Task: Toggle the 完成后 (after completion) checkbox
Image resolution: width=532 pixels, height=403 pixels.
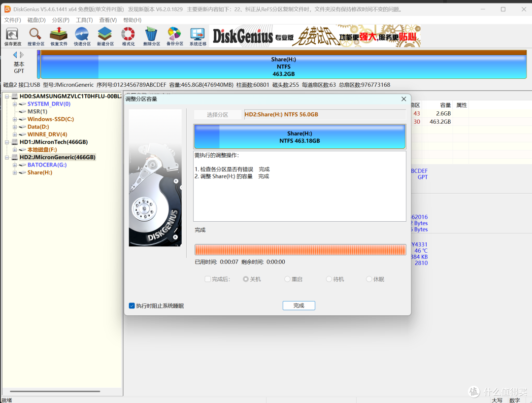Action: pyautogui.click(x=208, y=279)
